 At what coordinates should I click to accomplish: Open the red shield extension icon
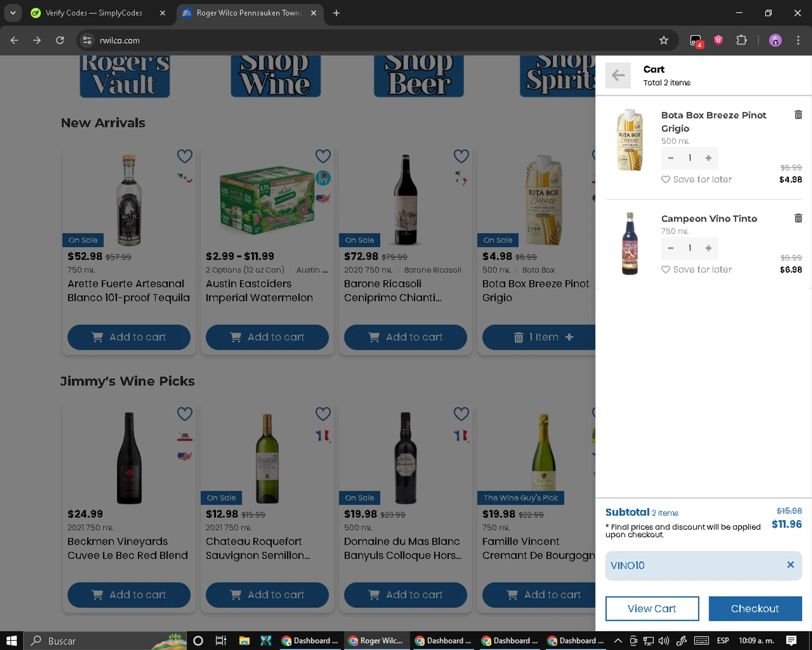pos(718,40)
